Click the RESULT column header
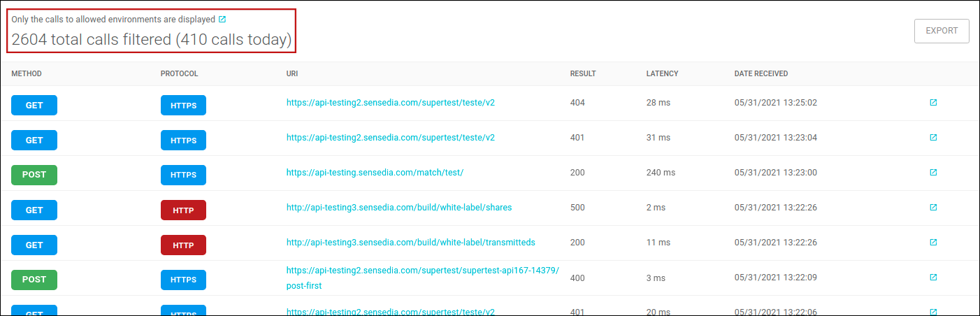Viewport: 980px width, 316px height. point(583,73)
